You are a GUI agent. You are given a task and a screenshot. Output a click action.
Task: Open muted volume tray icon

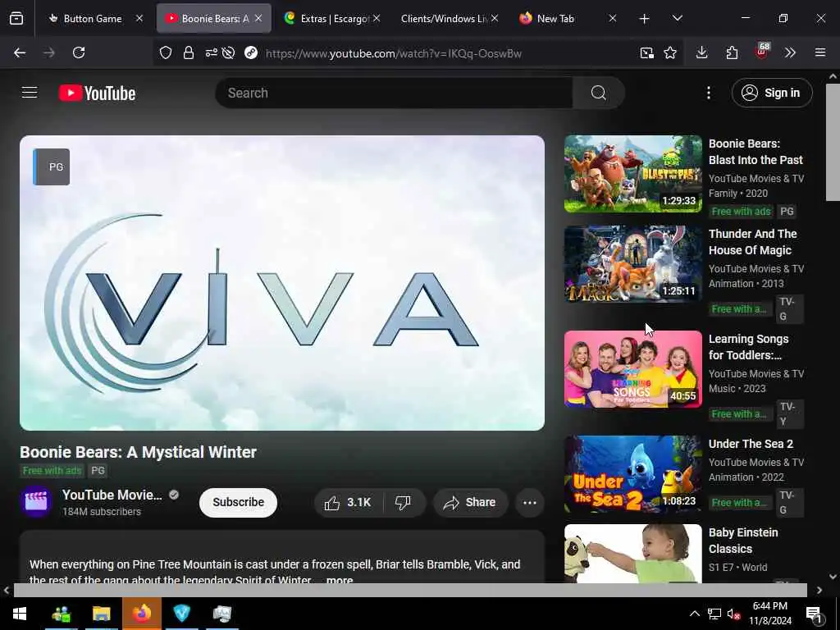(x=733, y=614)
